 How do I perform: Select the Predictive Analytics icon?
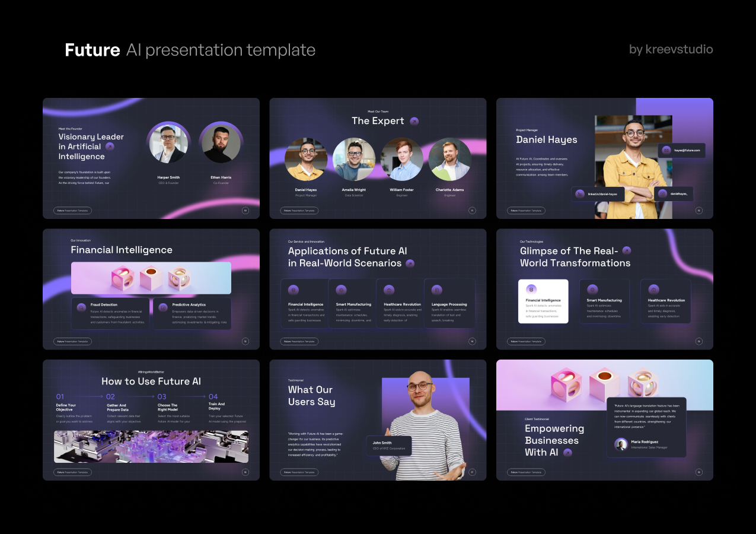coord(163,309)
